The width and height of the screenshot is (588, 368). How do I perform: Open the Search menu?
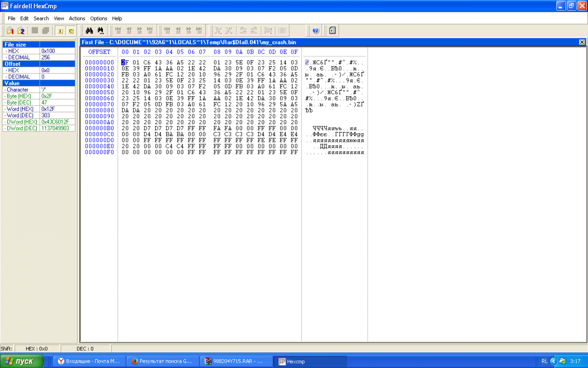pyautogui.click(x=41, y=18)
